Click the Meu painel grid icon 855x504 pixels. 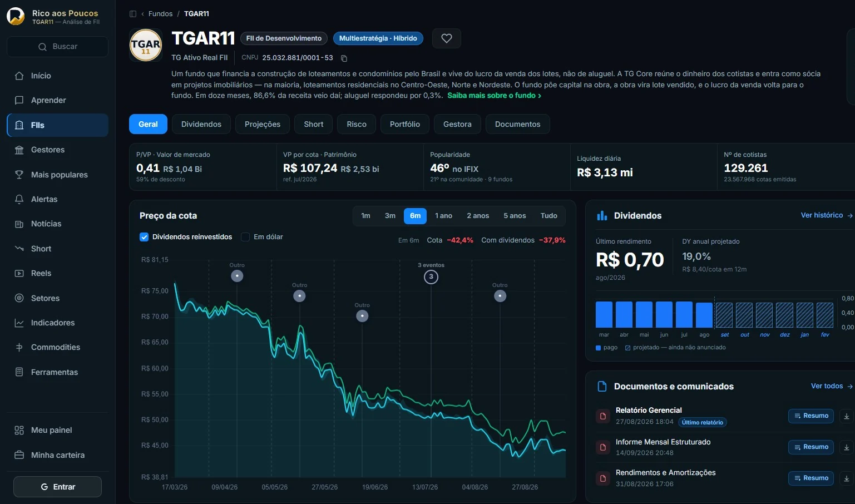tap(19, 430)
